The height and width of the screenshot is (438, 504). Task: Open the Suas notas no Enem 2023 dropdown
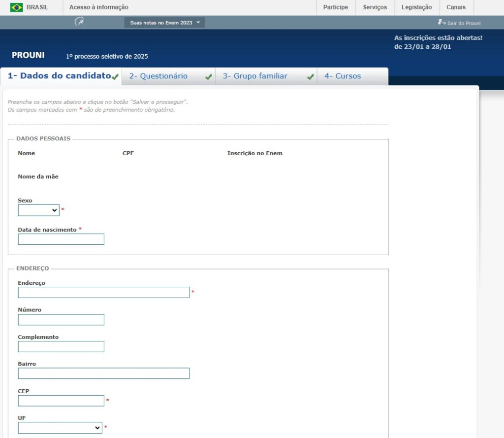(x=164, y=23)
